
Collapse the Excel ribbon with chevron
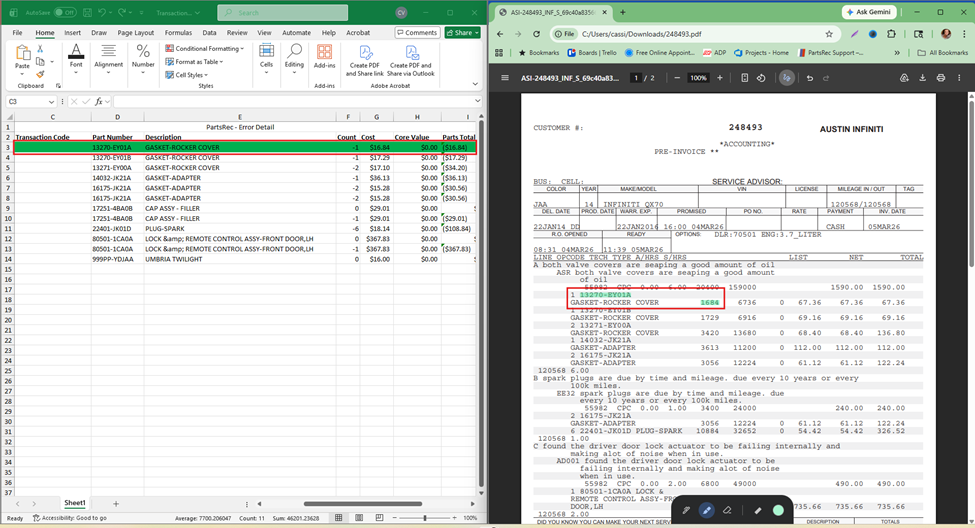475,84
